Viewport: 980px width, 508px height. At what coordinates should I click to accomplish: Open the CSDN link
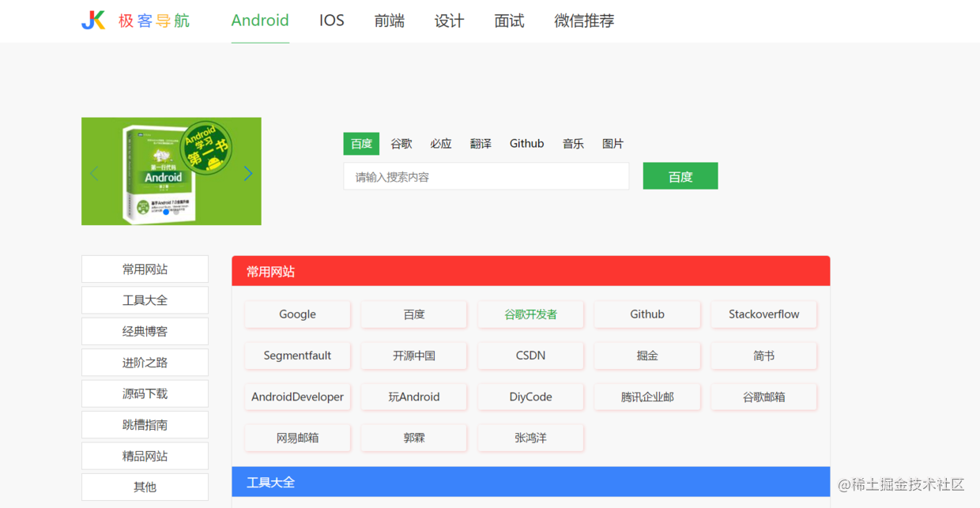coord(530,356)
